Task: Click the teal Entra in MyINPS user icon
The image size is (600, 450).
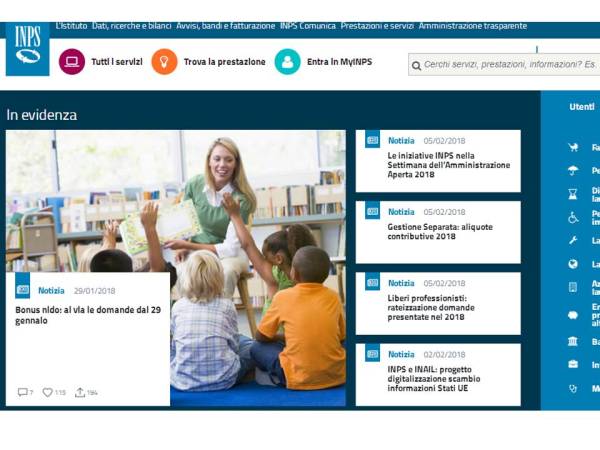Action: coord(287,62)
